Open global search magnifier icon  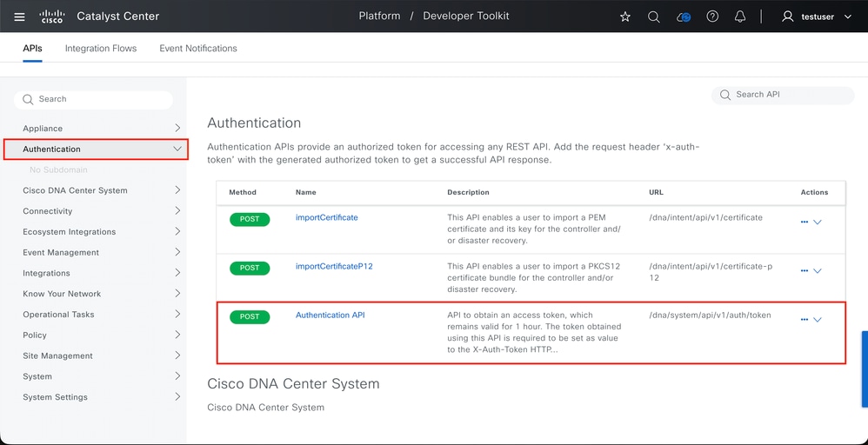pos(654,17)
